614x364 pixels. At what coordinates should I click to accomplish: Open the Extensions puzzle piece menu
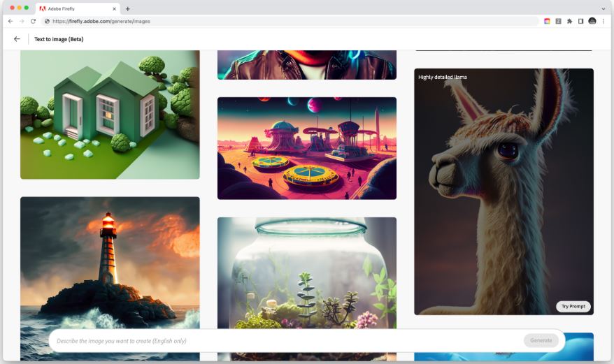pos(570,21)
